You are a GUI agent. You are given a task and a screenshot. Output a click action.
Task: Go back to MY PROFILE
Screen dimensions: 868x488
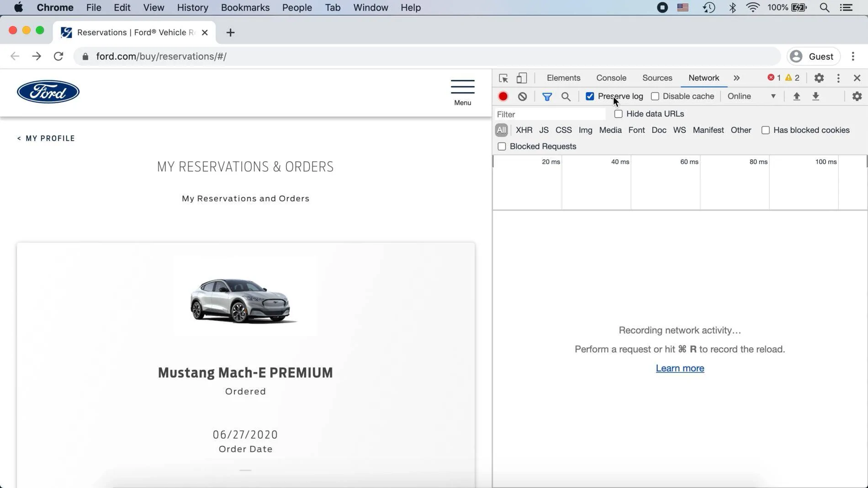click(x=46, y=138)
